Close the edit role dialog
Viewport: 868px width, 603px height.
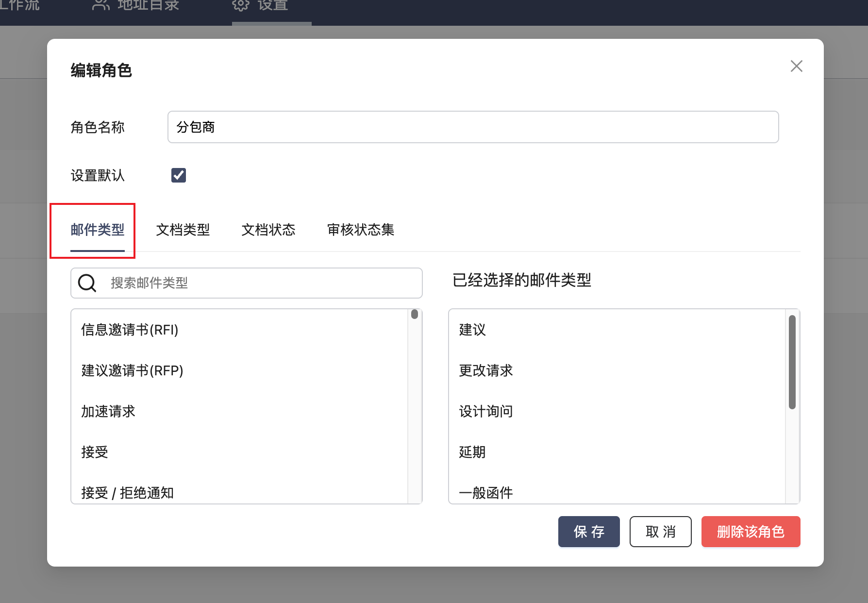pyautogui.click(x=796, y=66)
